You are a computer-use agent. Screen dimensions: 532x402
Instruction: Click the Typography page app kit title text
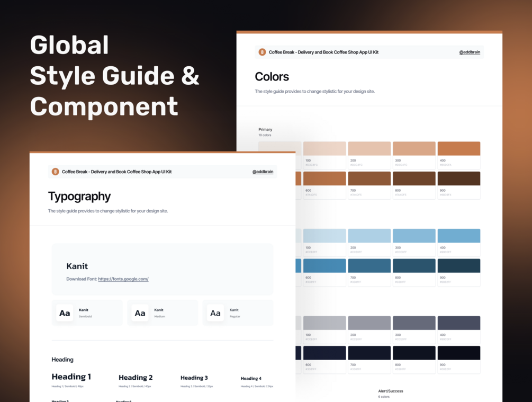(116, 172)
